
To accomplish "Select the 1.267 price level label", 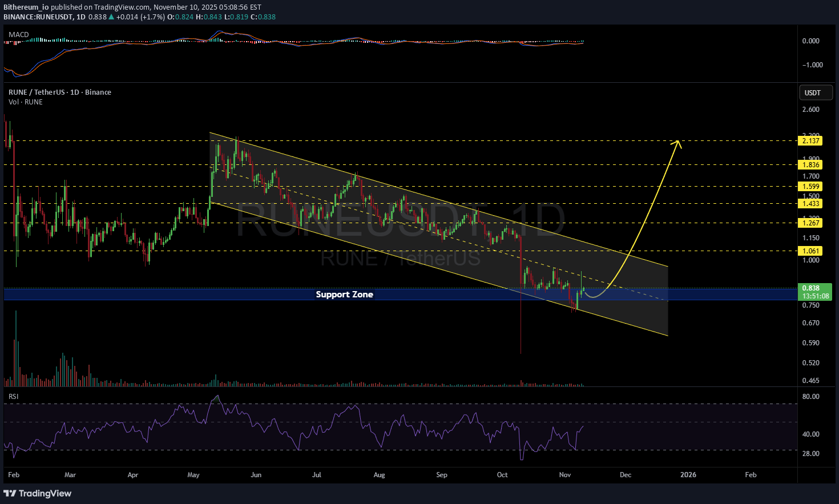I will (810, 223).
